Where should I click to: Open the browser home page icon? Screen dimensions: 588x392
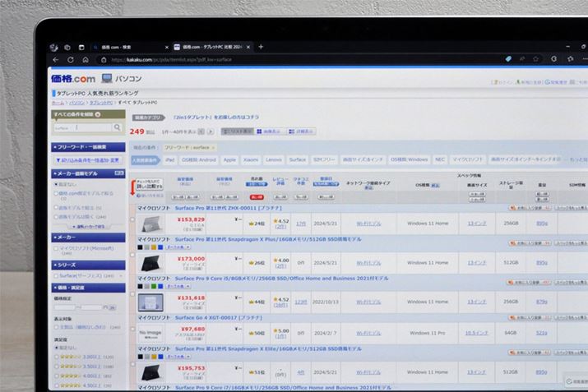[86, 60]
